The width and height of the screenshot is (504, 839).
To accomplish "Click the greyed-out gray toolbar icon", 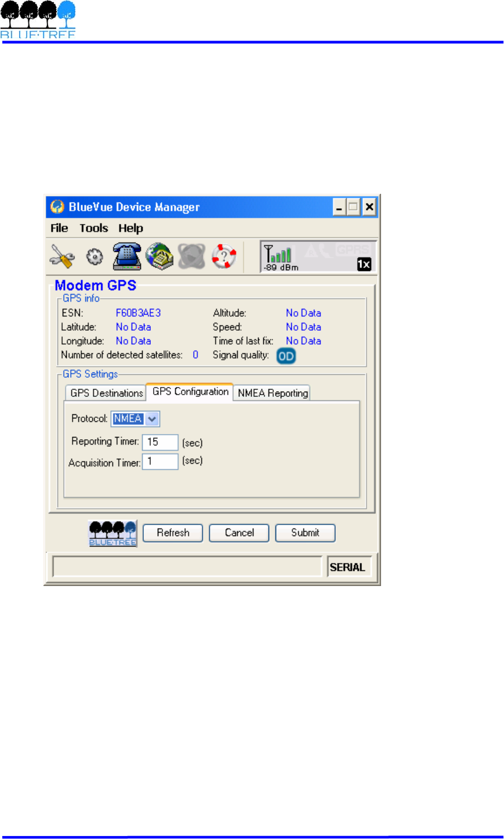I will tap(191, 256).
